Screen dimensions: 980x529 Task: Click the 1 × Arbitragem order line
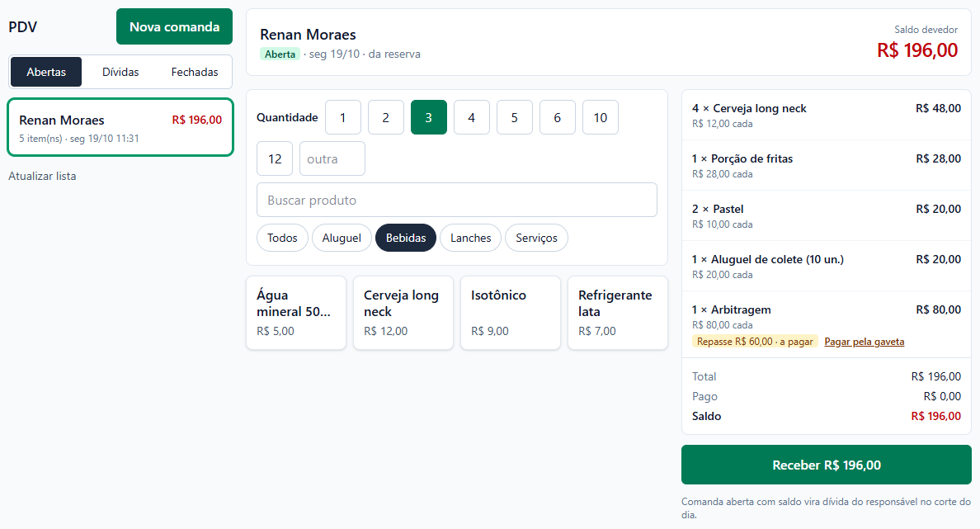(x=827, y=324)
